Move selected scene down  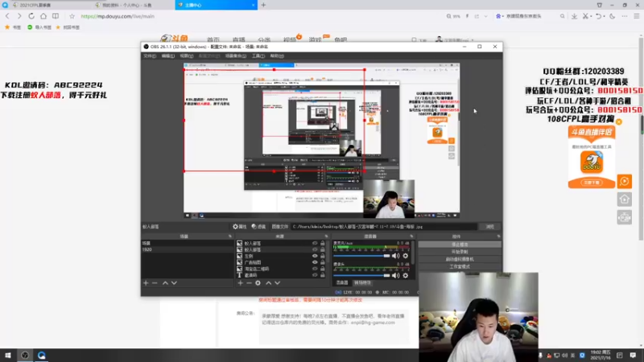coord(174,283)
